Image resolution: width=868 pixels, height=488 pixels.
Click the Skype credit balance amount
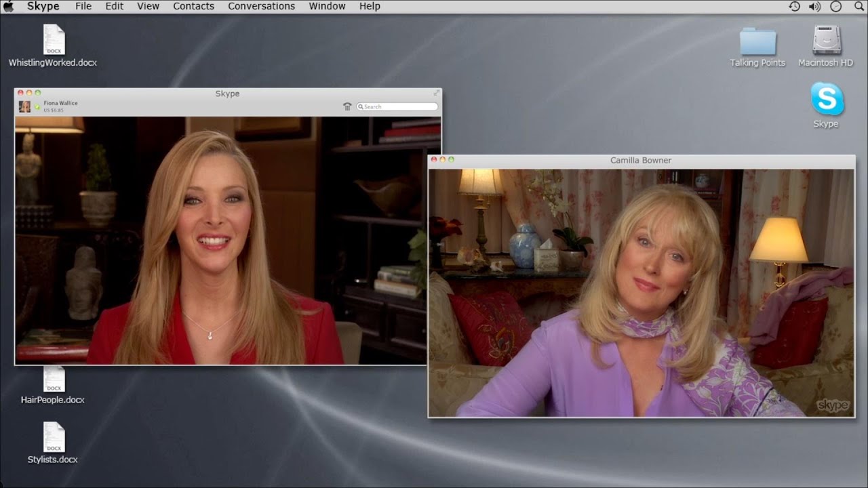53,110
